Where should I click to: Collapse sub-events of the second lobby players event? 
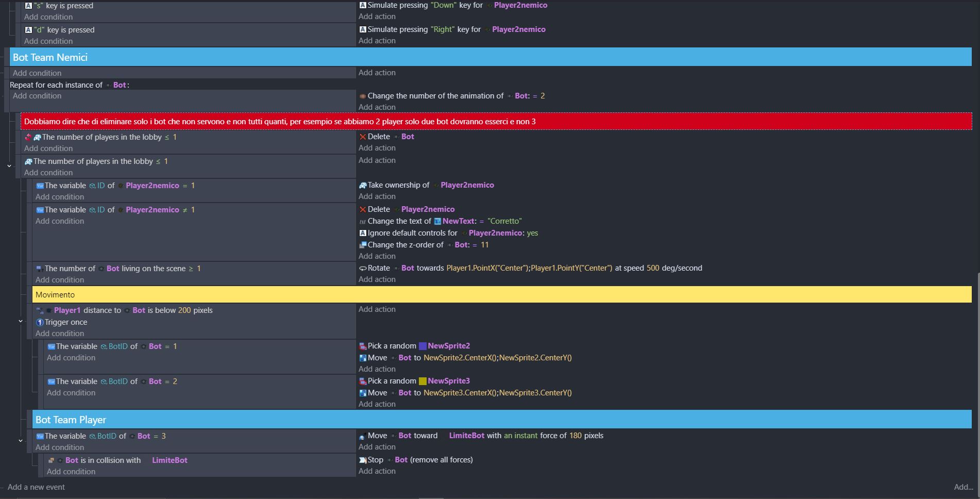pyautogui.click(x=9, y=166)
